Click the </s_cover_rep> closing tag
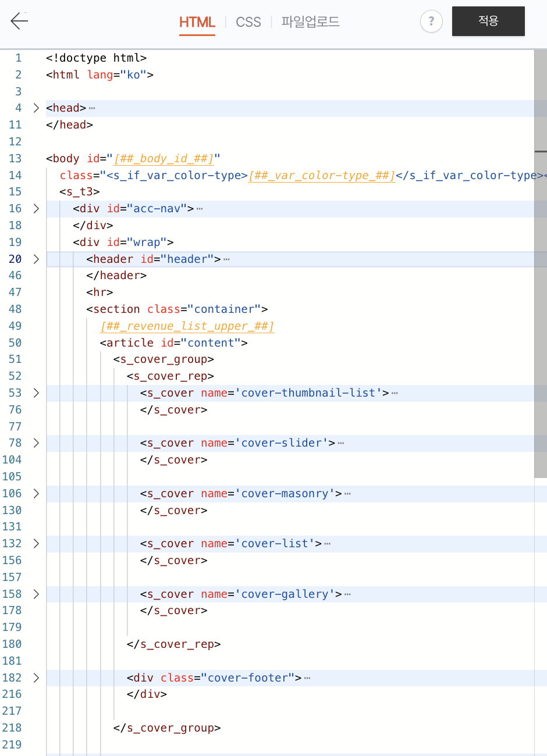Screen dimensions: 547x756 174,644
